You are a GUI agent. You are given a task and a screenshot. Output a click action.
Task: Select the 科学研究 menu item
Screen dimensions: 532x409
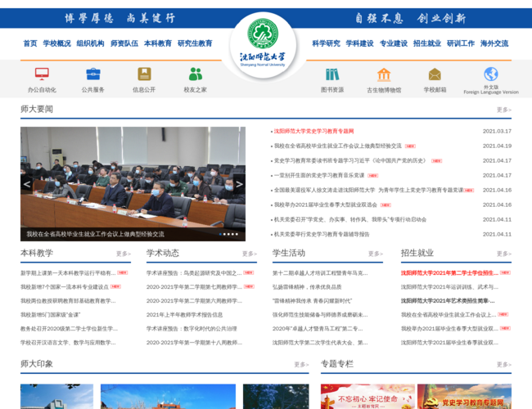(326, 43)
